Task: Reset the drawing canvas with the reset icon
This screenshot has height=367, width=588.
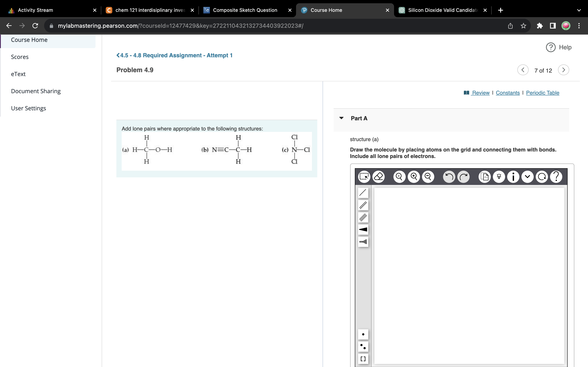Action: (542, 176)
